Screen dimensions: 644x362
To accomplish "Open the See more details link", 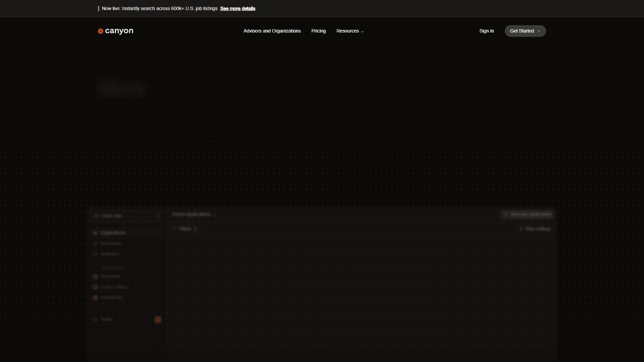I will 237,9.
